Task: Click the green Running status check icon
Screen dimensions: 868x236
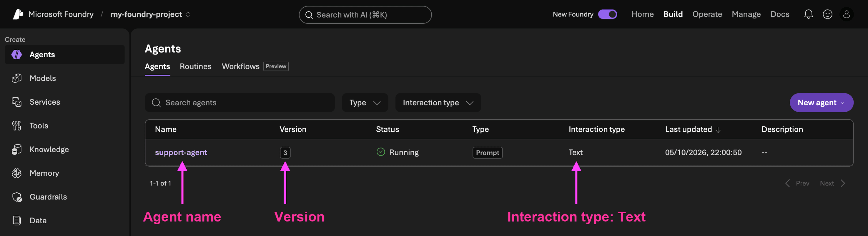Action: click(x=380, y=152)
